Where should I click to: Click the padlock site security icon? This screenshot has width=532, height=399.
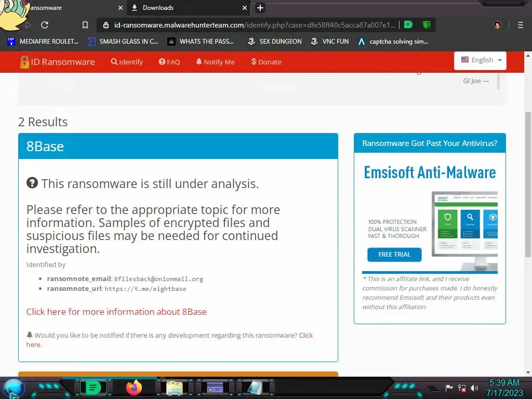pos(106,25)
